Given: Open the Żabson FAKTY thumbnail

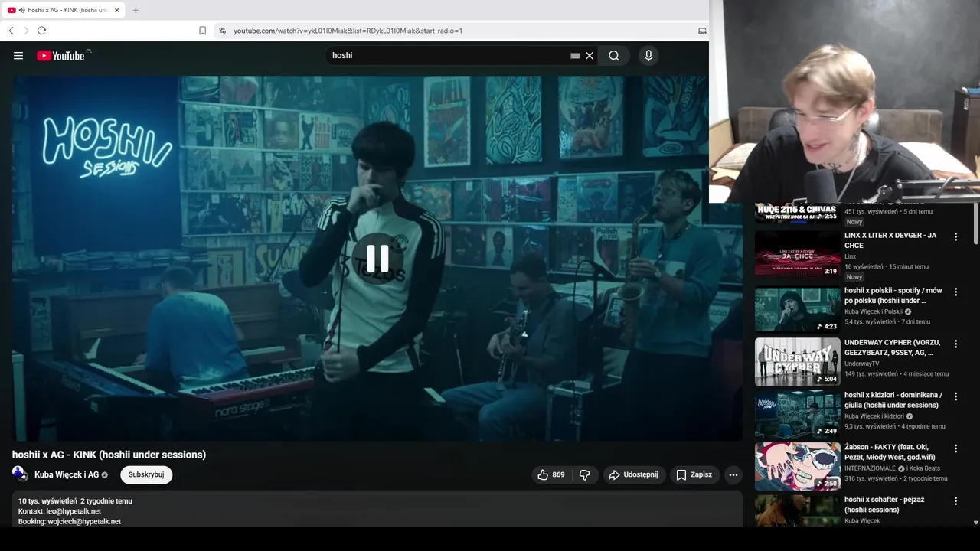Looking at the screenshot, I should pyautogui.click(x=797, y=466).
